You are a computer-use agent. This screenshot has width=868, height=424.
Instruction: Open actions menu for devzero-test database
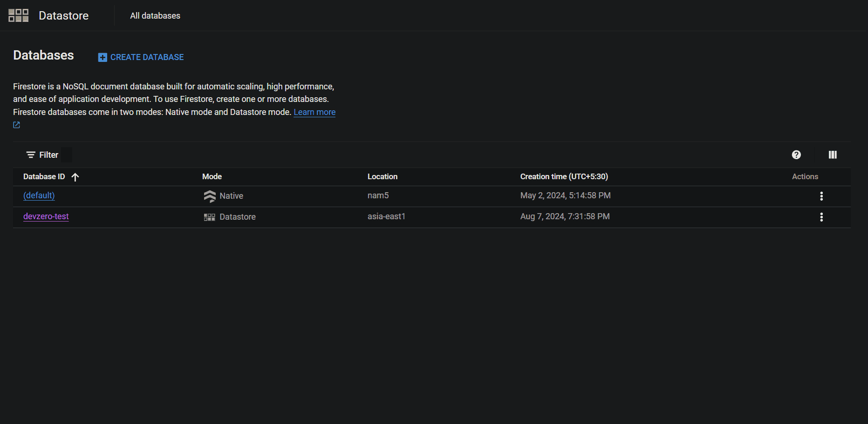point(821,217)
